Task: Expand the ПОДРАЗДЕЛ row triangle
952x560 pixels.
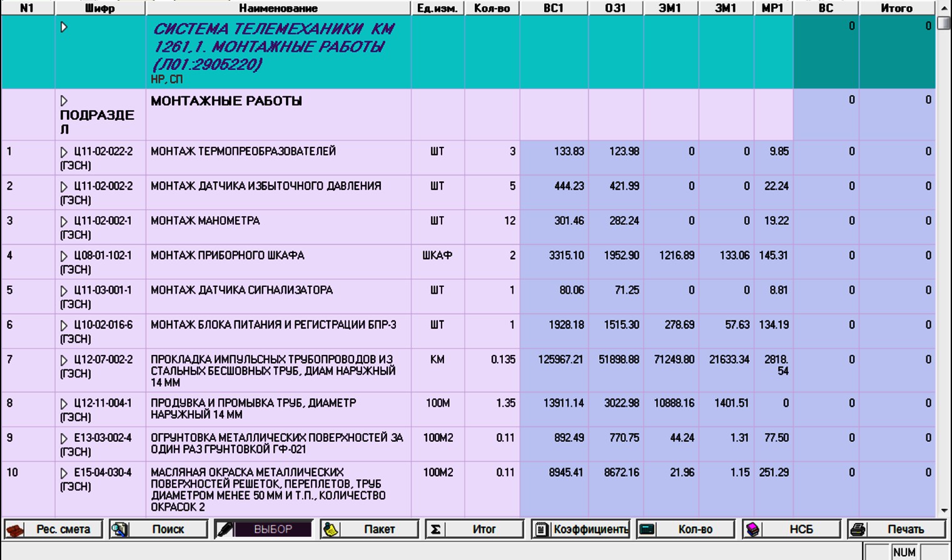Action: (64, 101)
